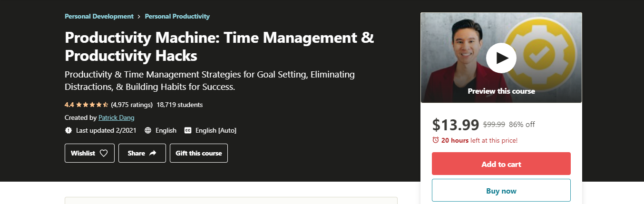Go to Personal Development category
644x204 pixels.
99,16
